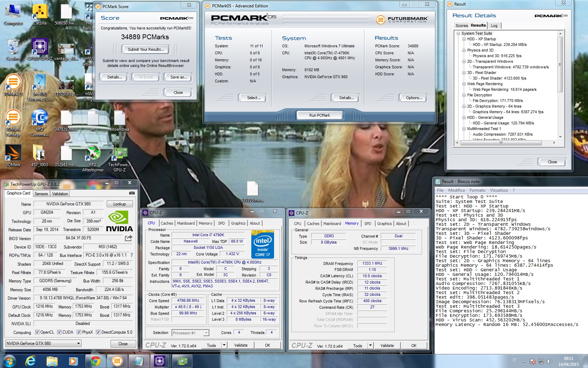Toggle the CUDA checkbox in GPU-Z
Screen dimensions: 588x368
point(59,332)
